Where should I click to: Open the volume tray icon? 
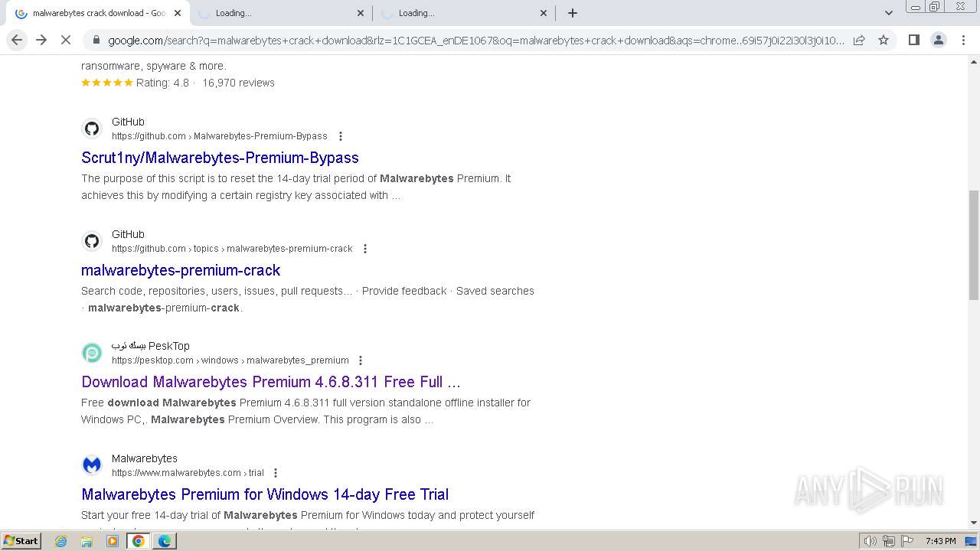tap(871, 541)
